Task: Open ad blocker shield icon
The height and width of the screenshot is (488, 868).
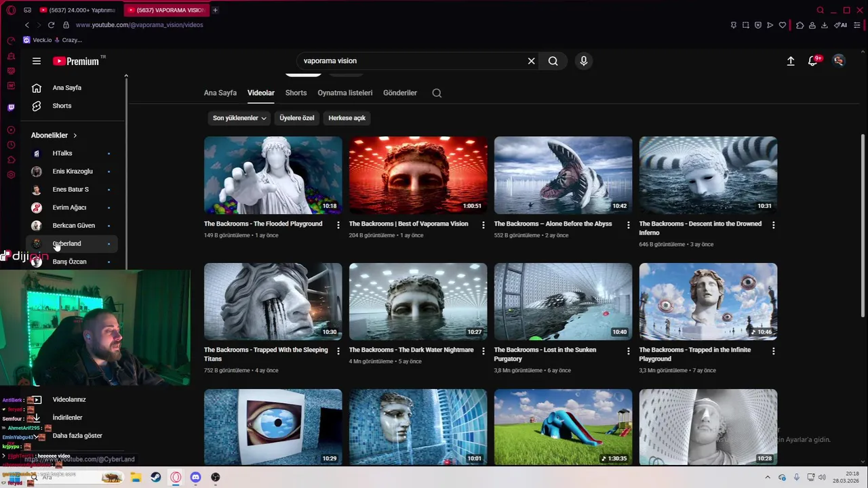Action: click(x=758, y=25)
